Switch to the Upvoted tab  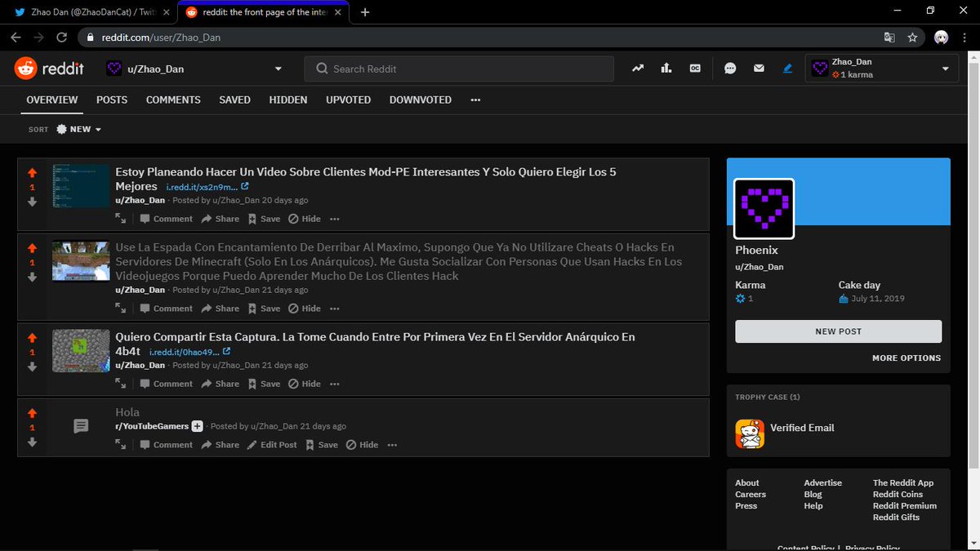tap(348, 100)
